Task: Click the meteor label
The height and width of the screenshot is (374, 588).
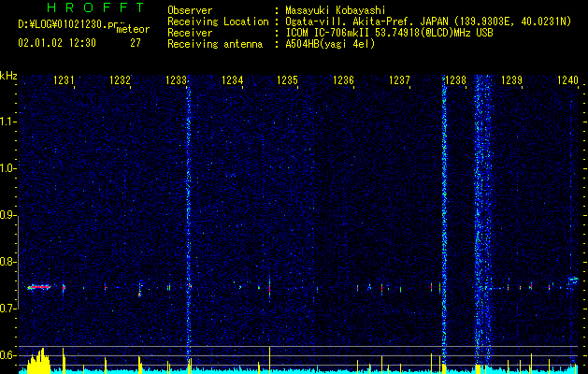Action: [x=133, y=29]
